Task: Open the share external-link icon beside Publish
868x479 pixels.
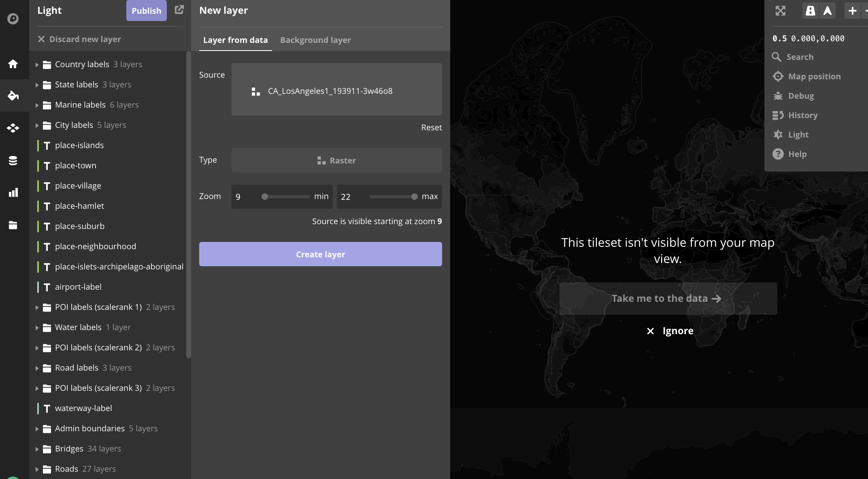Action: 179,10
